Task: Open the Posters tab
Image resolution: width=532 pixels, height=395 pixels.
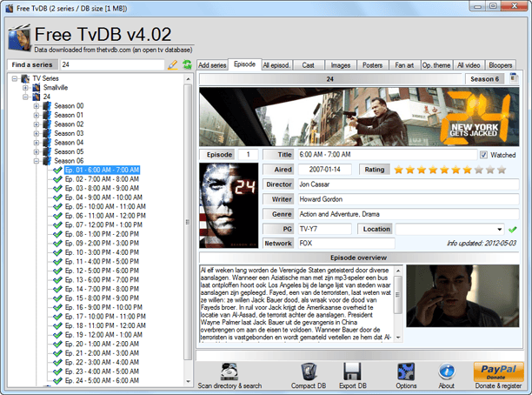Action: tap(372, 65)
